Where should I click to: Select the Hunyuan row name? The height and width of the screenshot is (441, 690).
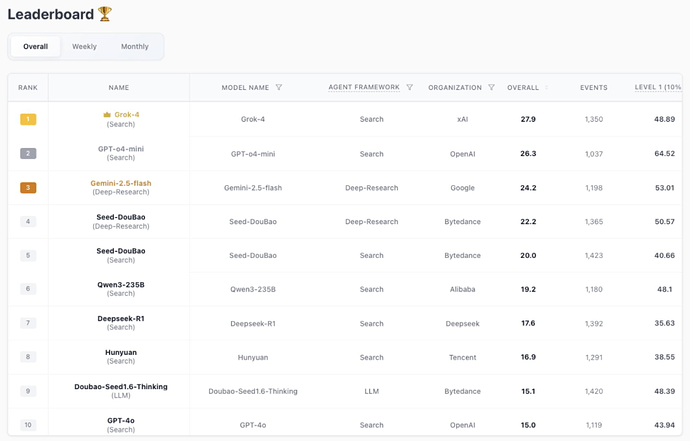[120, 353]
